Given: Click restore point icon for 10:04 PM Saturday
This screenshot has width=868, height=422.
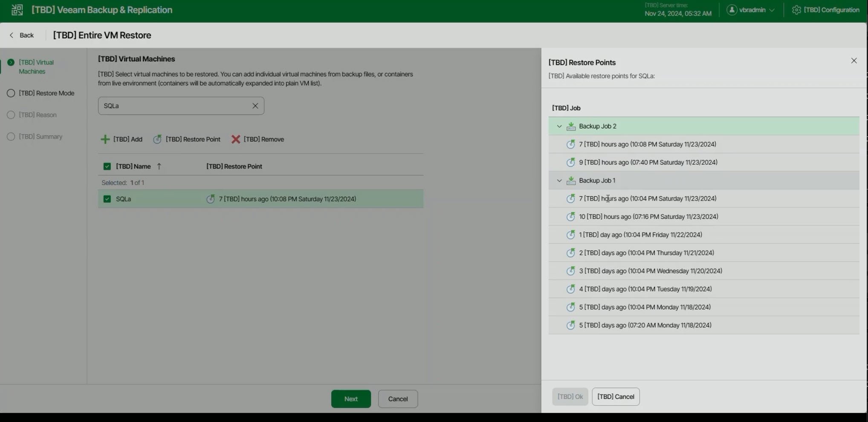Looking at the screenshot, I should click(570, 198).
